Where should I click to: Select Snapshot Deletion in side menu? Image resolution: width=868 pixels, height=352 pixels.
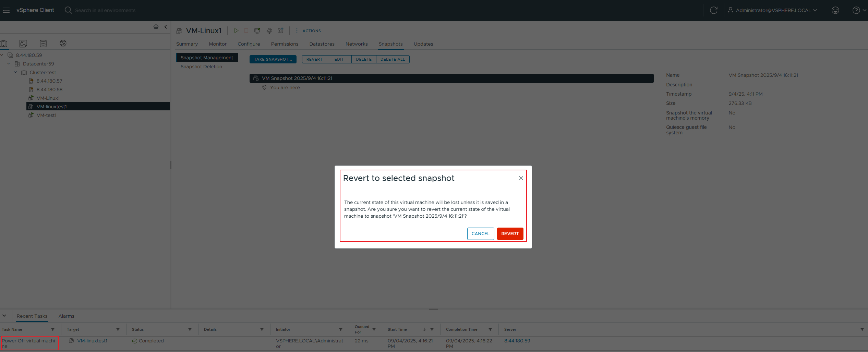pyautogui.click(x=201, y=66)
